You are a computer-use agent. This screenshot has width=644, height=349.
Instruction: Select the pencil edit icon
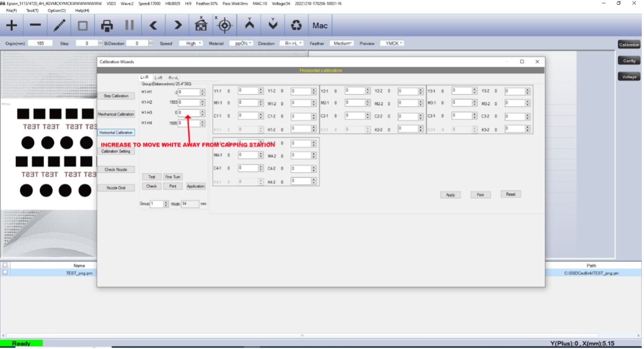(x=59, y=25)
